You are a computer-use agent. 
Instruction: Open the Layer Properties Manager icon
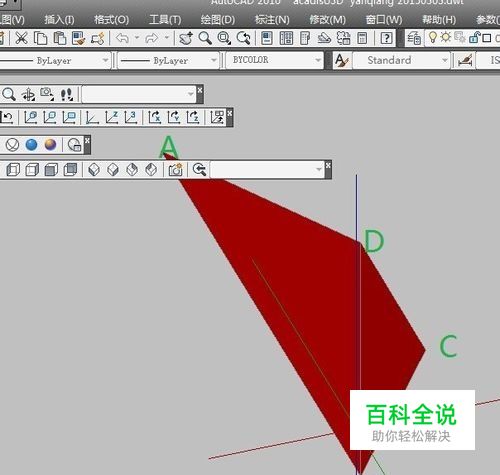pos(414,38)
